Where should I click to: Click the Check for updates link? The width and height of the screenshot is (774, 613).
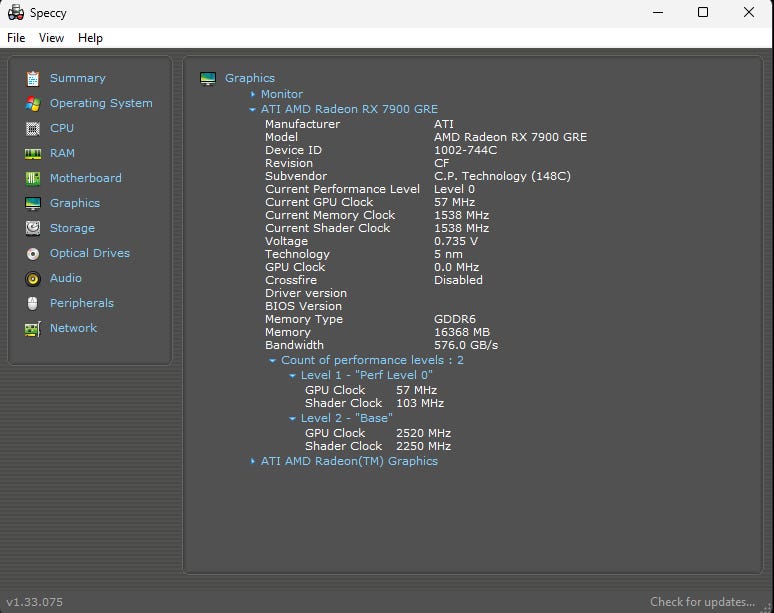click(702, 602)
